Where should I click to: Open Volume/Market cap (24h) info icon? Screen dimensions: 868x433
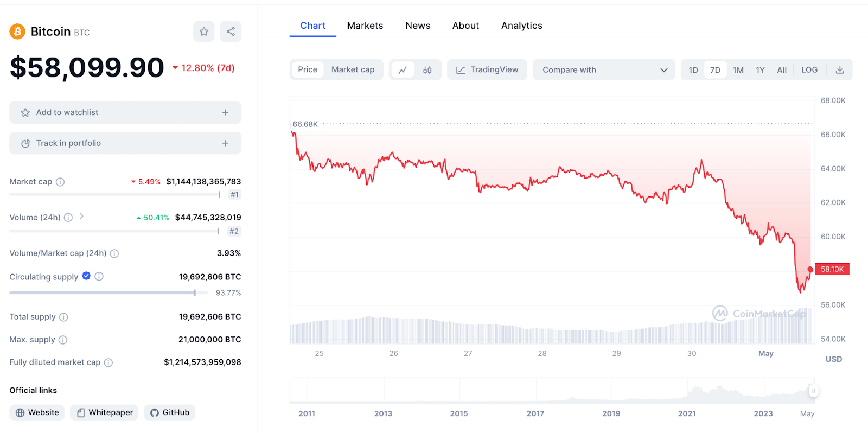point(114,253)
